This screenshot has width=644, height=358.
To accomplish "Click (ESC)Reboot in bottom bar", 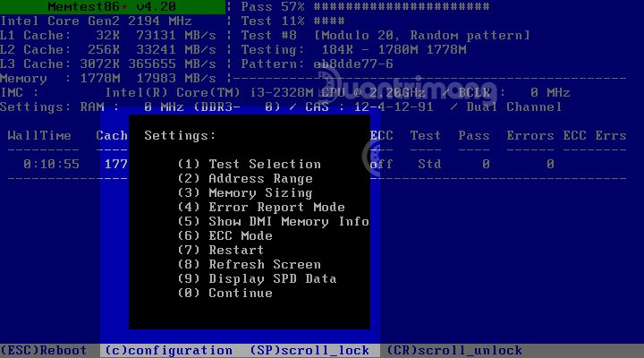I will [44, 350].
